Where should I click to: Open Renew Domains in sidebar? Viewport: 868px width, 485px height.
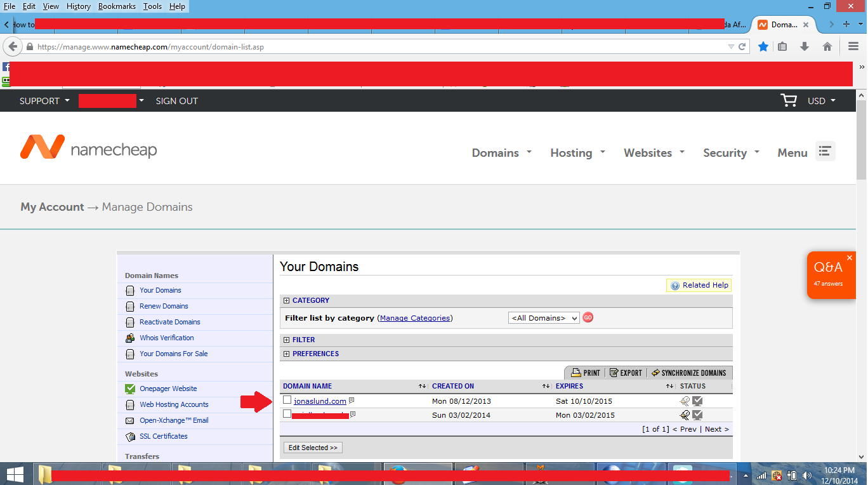coord(164,306)
